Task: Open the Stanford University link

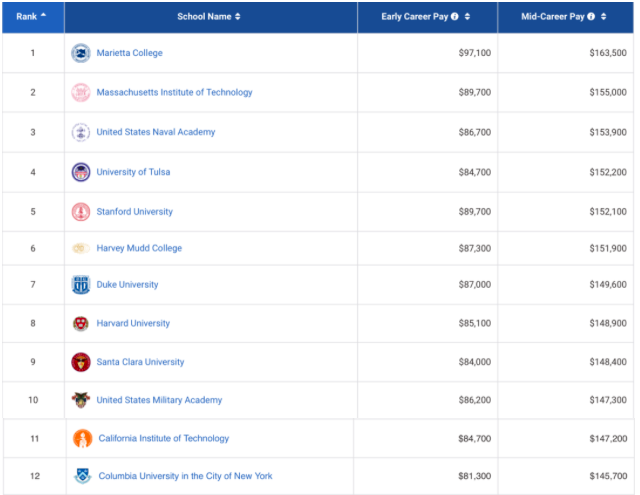Action: [x=134, y=212]
